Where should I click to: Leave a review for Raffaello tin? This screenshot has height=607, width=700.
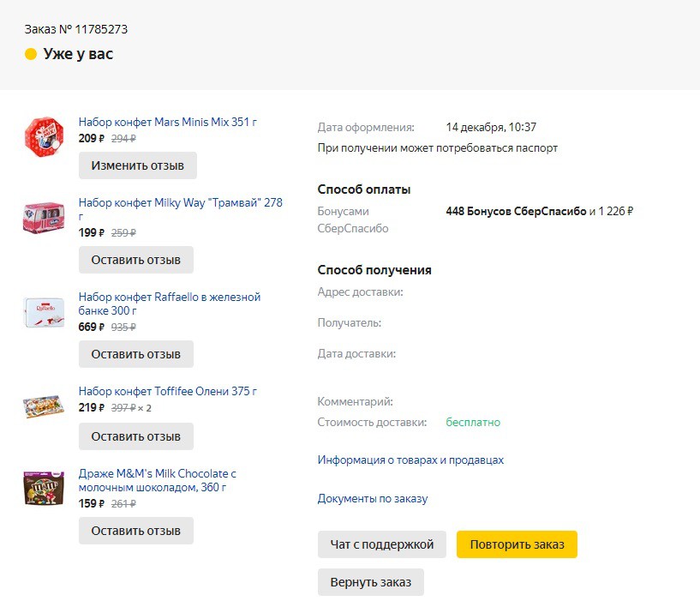pyautogui.click(x=136, y=354)
